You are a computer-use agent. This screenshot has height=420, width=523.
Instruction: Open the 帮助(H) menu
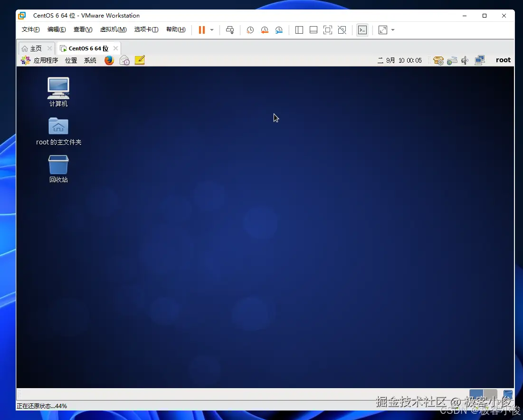coord(176,29)
